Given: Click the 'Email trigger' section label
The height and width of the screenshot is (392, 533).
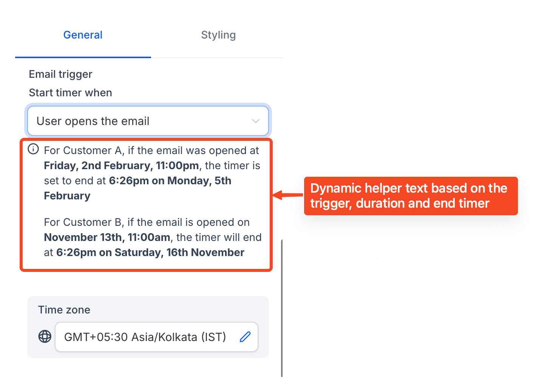Looking at the screenshot, I should (60, 74).
